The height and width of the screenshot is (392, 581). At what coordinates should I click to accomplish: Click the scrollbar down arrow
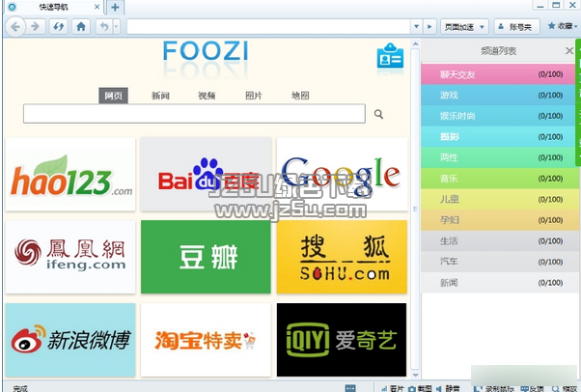tap(415, 375)
